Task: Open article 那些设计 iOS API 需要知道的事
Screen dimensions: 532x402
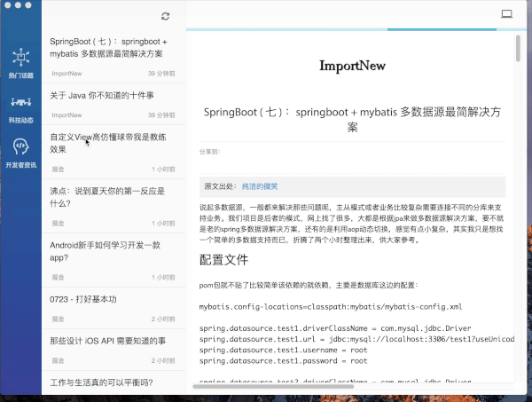Action: (113, 350)
